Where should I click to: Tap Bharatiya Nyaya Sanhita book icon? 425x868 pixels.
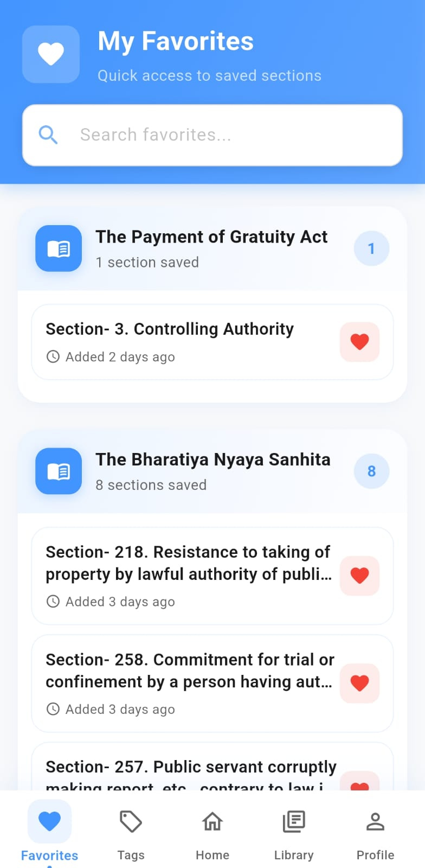(x=59, y=471)
